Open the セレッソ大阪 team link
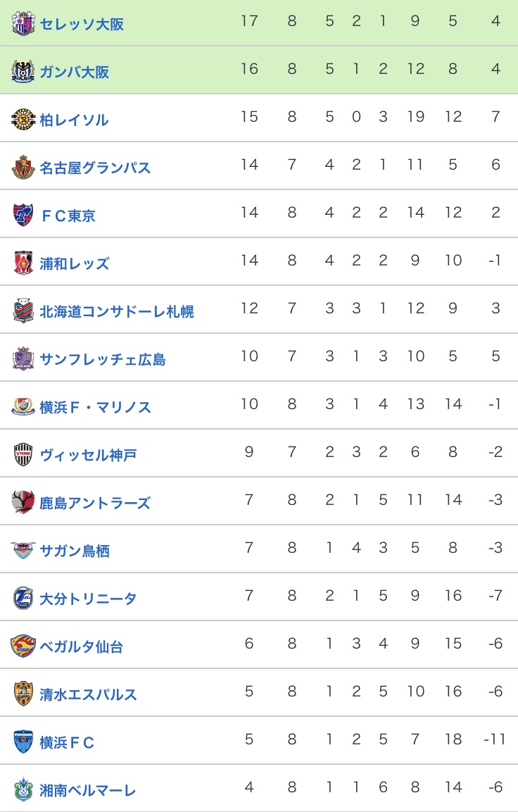Screen dimensions: 518x812 point(82,24)
